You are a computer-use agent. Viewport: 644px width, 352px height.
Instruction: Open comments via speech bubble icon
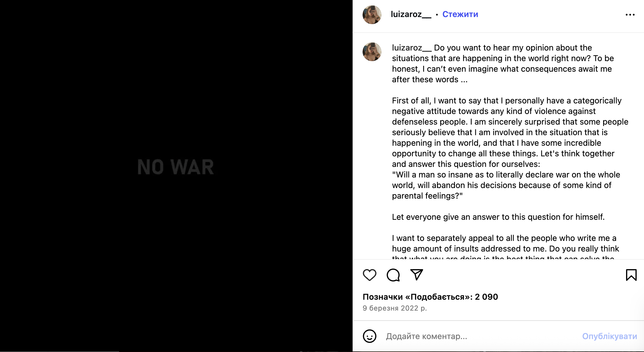click(393, 275)
